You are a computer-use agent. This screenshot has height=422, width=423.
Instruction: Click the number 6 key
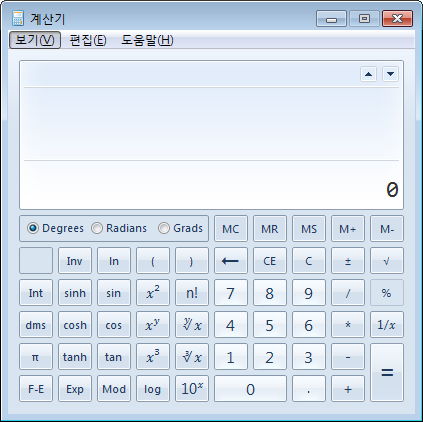click(309, 325)
